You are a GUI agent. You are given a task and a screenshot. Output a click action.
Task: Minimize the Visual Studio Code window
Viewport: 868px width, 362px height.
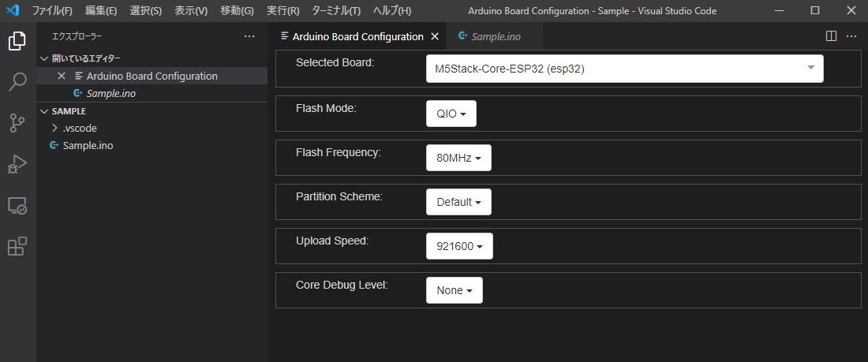pos(779,10)
